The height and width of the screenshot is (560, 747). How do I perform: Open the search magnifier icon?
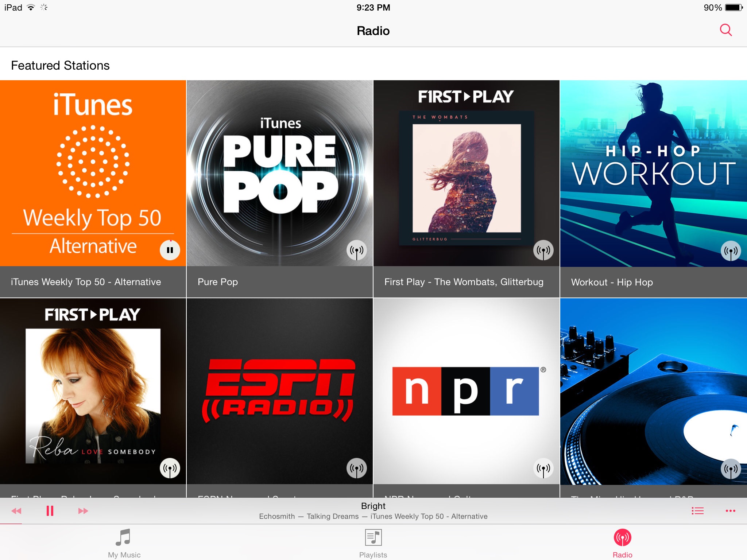click(x=725, y=30)
